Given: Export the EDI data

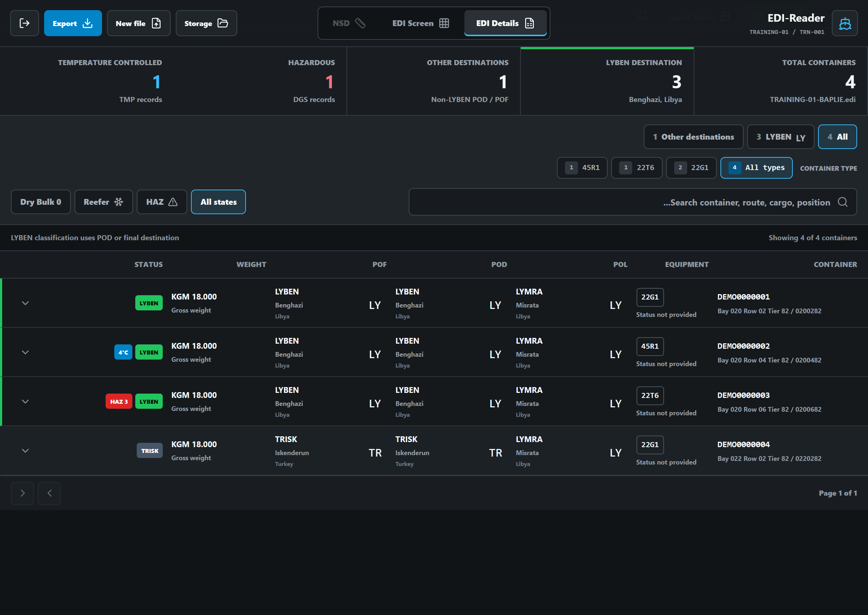Looking at the screenshot, I should [x=73, y=23].
